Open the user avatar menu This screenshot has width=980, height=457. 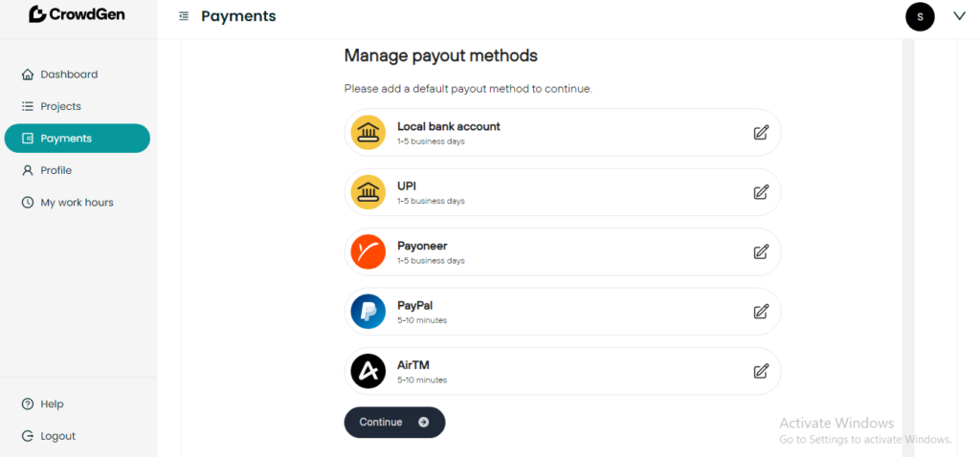(x=920, y=16)
